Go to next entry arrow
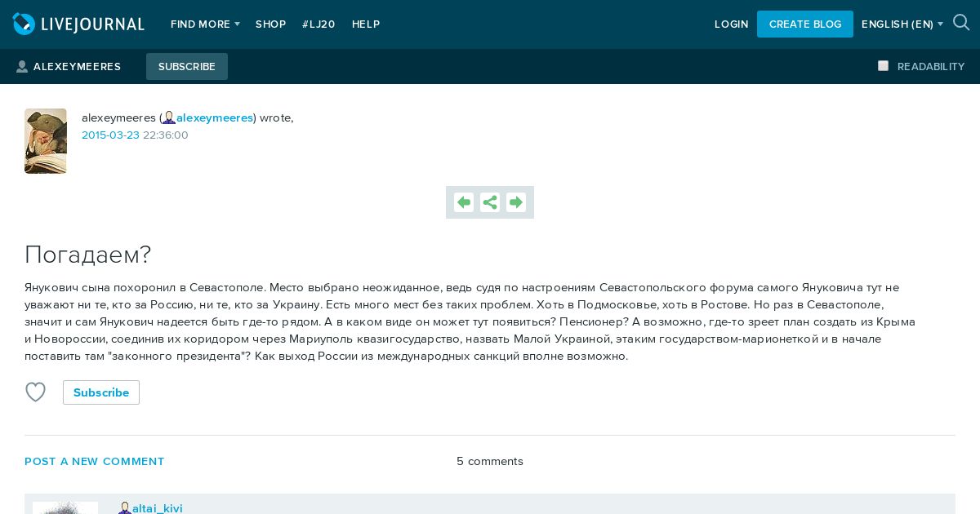This screenshot has height=514, width=980. click(x=516, y=202)
